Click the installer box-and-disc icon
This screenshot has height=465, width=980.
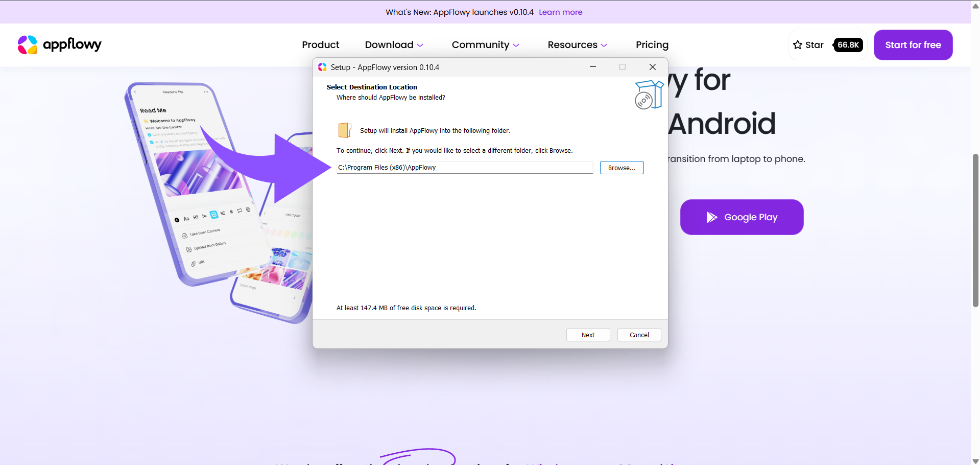(x=649, y=95)
